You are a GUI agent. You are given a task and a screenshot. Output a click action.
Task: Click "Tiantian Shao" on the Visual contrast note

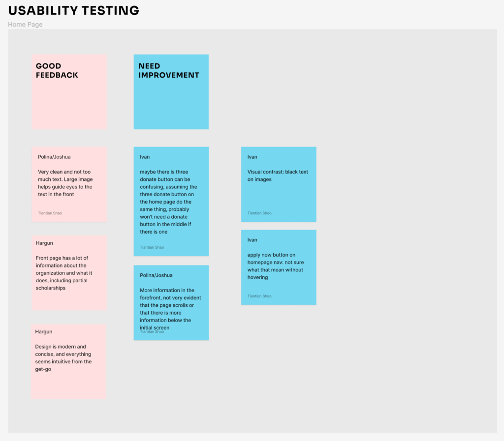[259, 213]
